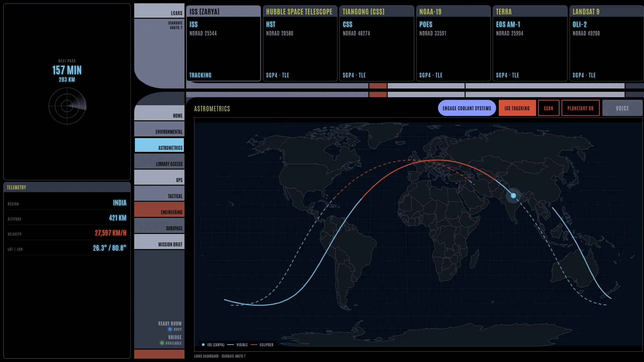Select the ISS (ZARYA) satellite card
644x362 pixels.
coord(223,43)
